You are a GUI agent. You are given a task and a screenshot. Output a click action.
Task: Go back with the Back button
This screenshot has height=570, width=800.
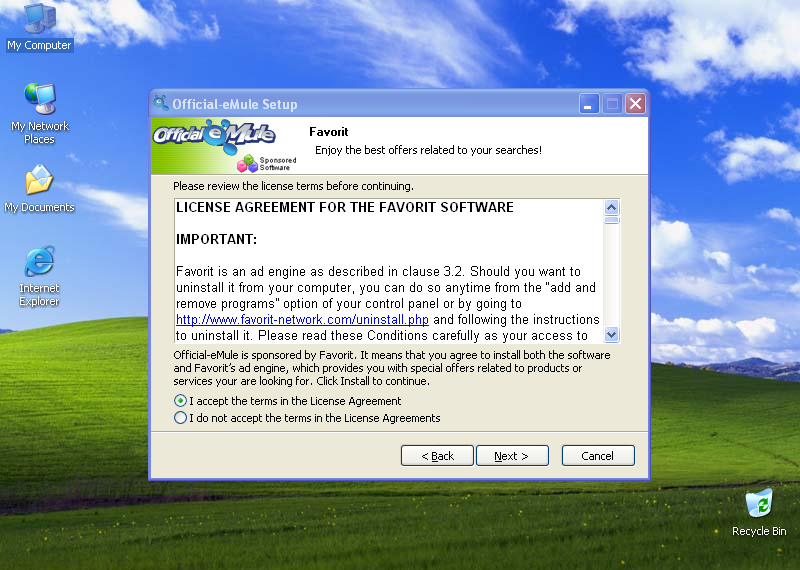click(437, 456)
